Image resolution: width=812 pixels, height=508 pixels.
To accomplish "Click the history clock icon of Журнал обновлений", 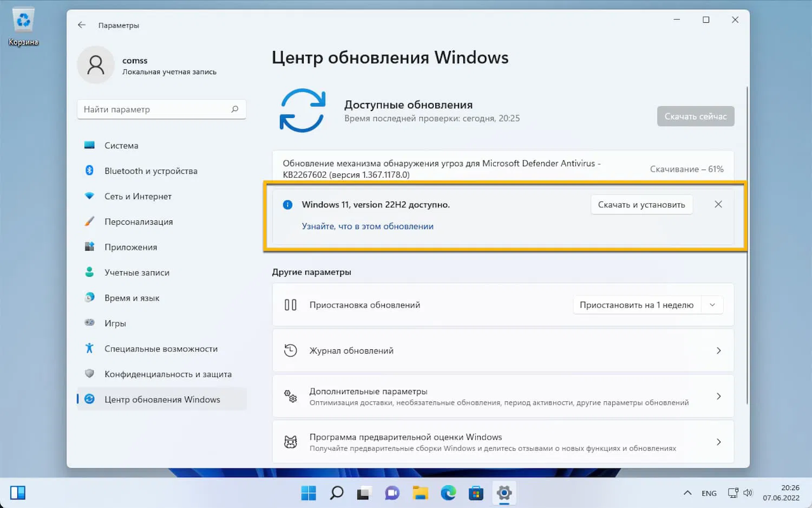I will [x=291, y=350].
